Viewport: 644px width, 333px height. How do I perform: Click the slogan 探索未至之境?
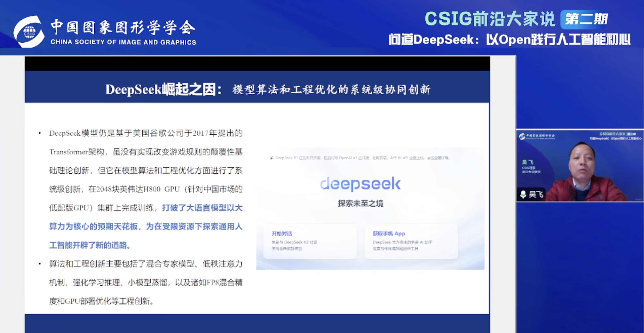[x=360, y=203]
